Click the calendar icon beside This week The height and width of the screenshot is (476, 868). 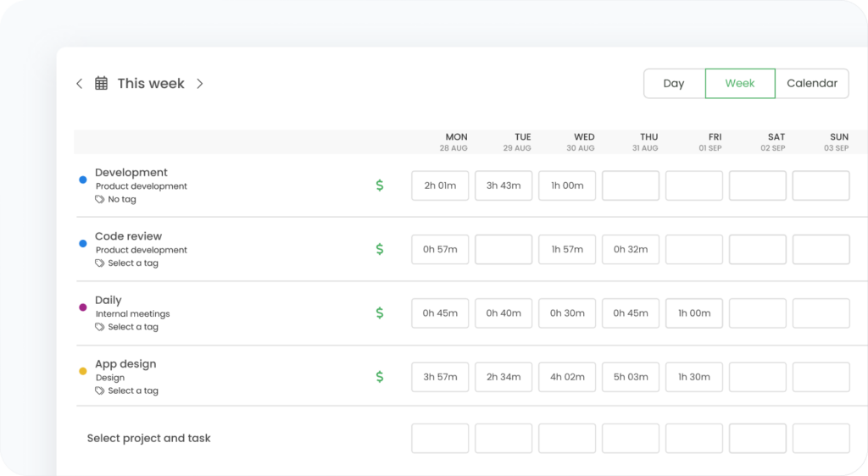pos(101,83)
